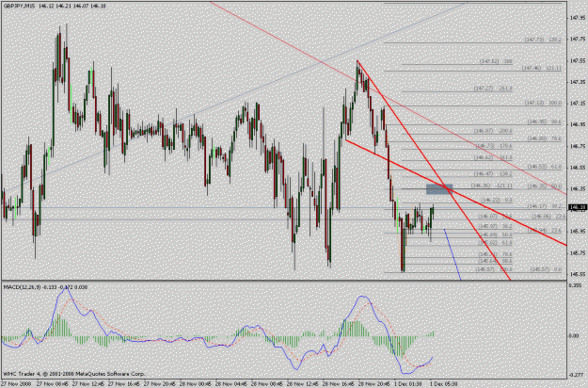Viewport: 588px width, 388px height.
Task: Click the black current price marker 146.18
Action: coord(578,207)
